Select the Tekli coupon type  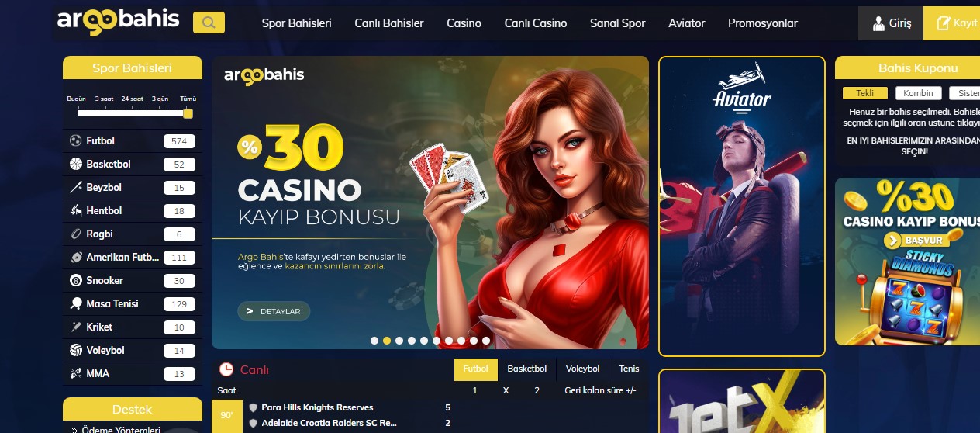click(x=865, y=93)
